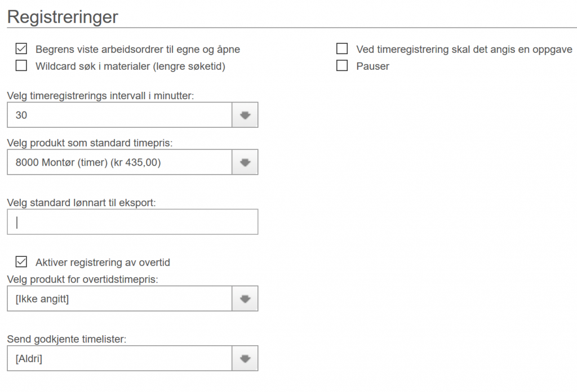The image size is (577, 392).
Task: Click arrow icon next to [Aldri] selection
Action: (245, 358)
